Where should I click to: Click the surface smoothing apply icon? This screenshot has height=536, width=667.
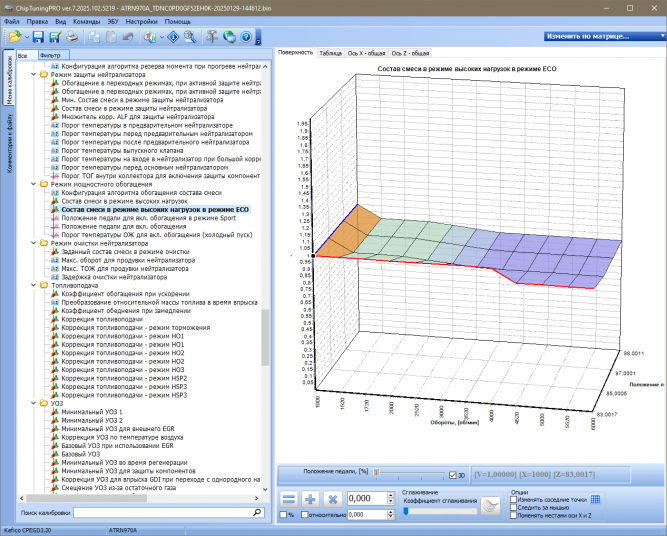[490, 506]
